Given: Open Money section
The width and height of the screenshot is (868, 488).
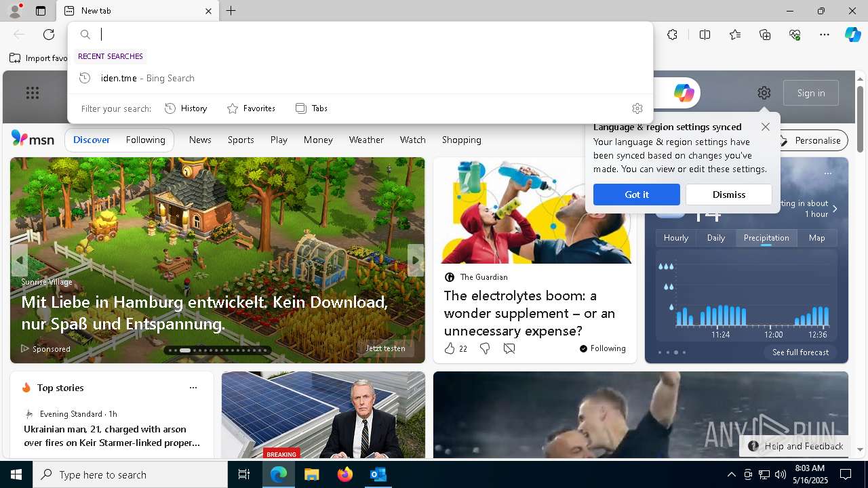Looking at the screenshot, I should (318, 140).
